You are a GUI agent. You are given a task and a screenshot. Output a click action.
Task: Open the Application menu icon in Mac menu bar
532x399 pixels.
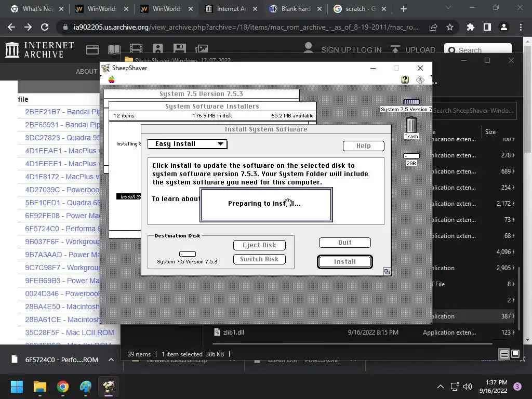420,80
